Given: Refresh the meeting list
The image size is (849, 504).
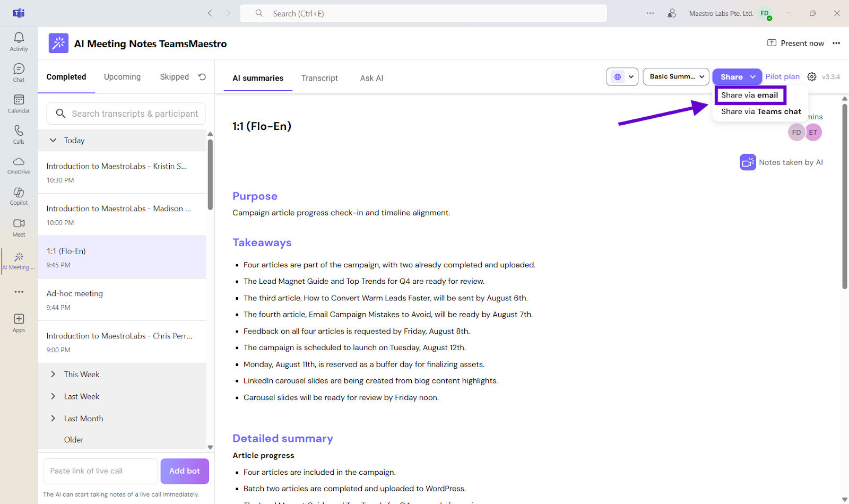Looking at the screenshot, I should click(x=202, y=77).
